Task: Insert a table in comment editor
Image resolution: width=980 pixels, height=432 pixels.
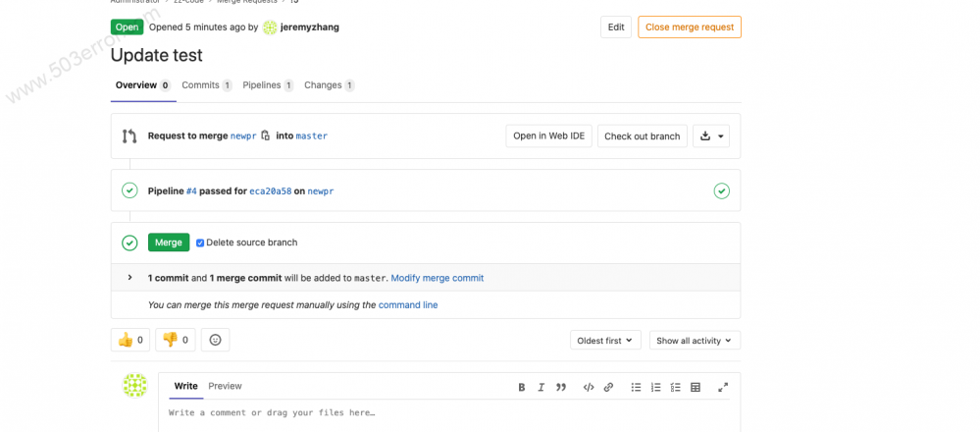Action: click(x=695, y=387)
